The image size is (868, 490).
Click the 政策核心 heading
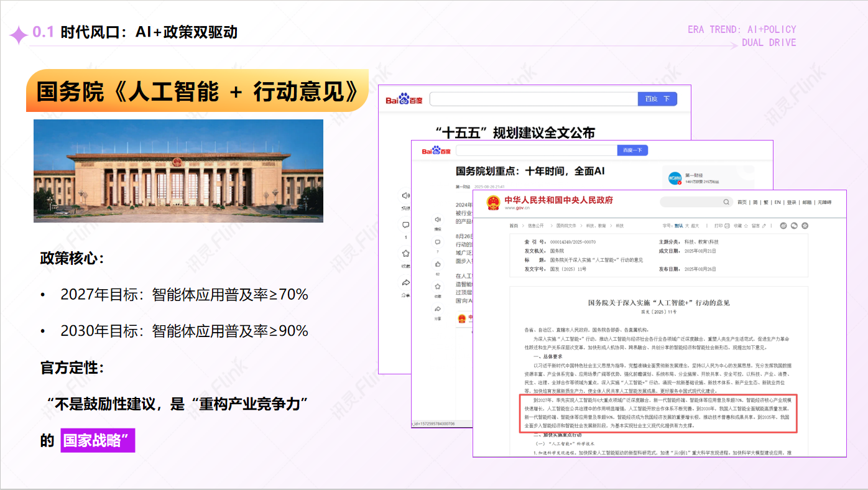click(x=72, y=258)
